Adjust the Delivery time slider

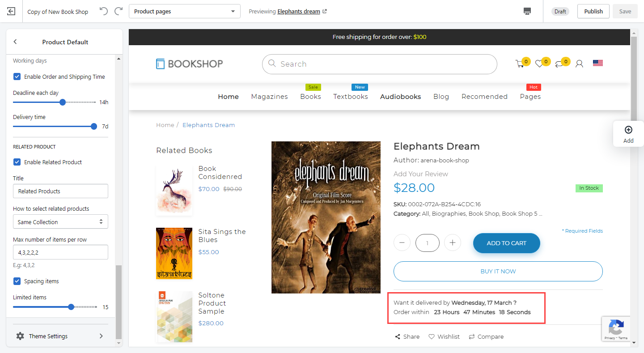tap(94, 126)
